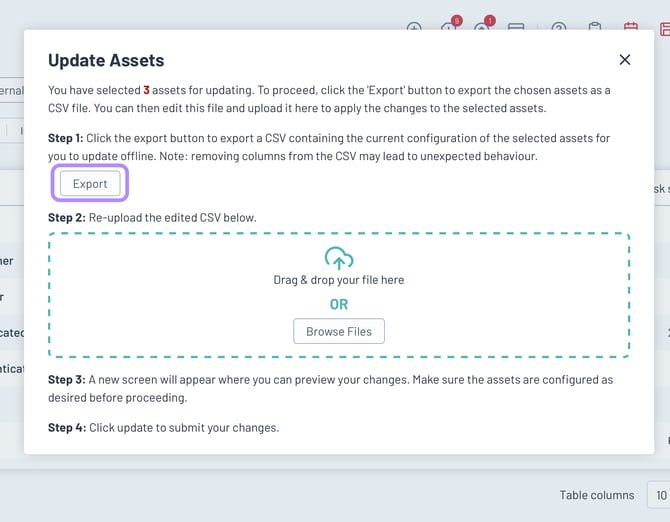Click the column header starting with 'sk s'
Screen dimensions: 670x522
661,188
